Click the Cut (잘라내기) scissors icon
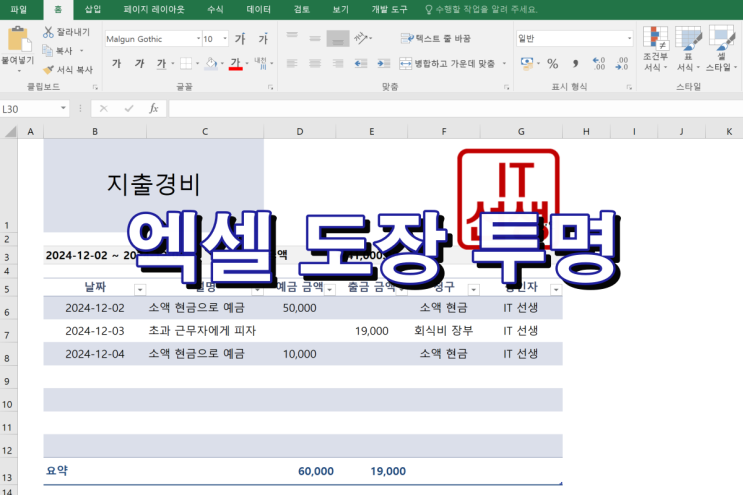This screenshot has width=743, height=495. point(48,32)
